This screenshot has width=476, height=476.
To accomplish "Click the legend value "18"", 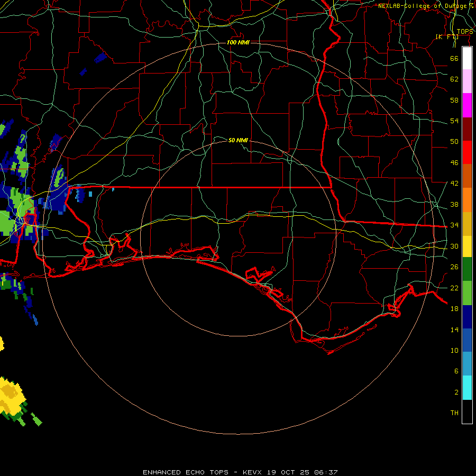I will point(454,309).
